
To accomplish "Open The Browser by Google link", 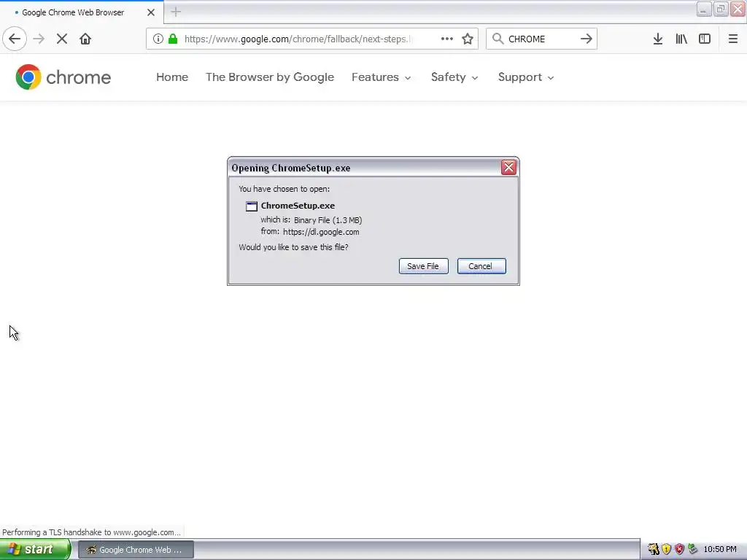I will pos(270,77).
